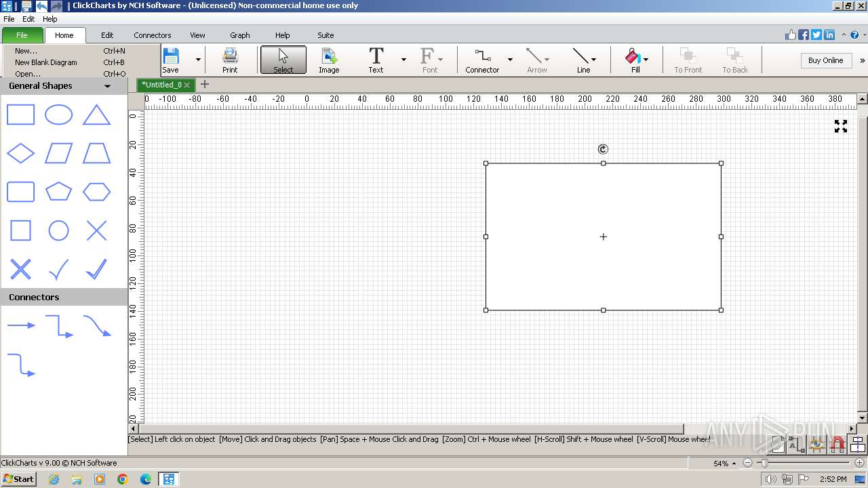This screenshot has width=868, height=488.
Task: Open the Help menu in the menu bar
Action: (50, 19)
